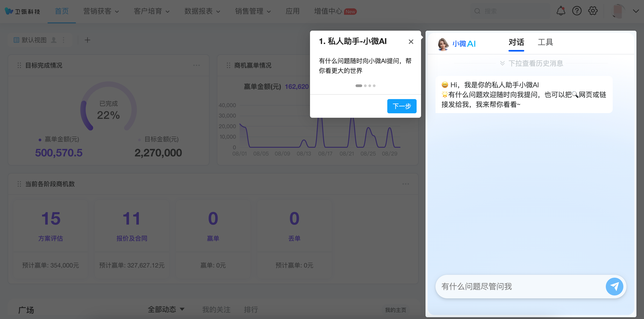Click the 我的主页 button
The image size is (644, 319).
click(396, 310)
